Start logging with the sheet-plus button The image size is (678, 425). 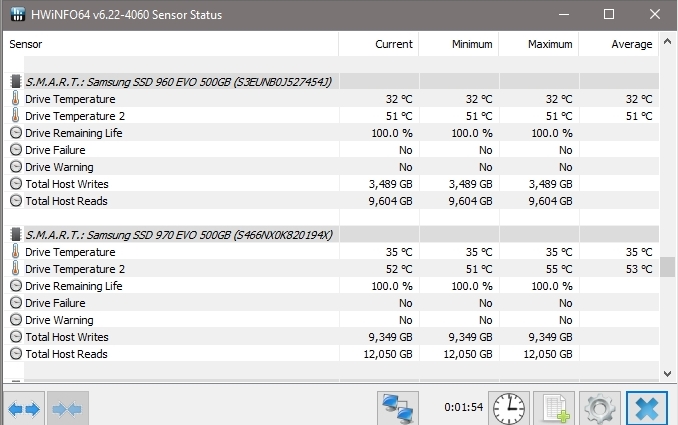pos(554,408)
